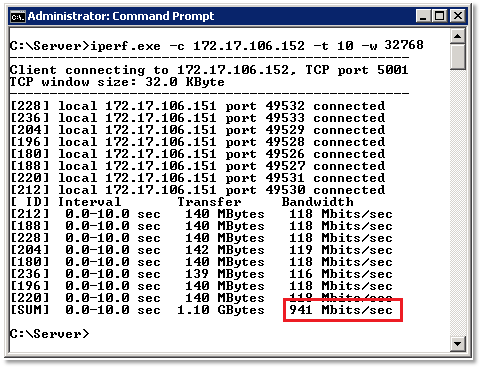
Task: Click the [SUM] row label
Action: tap(30, 310)
